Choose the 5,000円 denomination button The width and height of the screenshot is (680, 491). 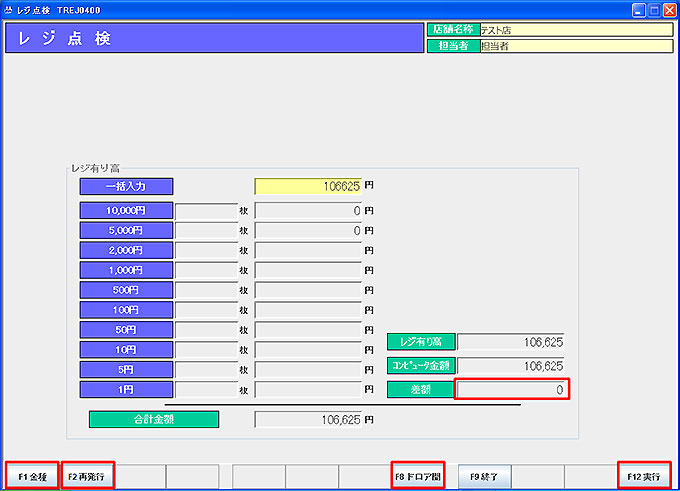click(x=126, y=230)
